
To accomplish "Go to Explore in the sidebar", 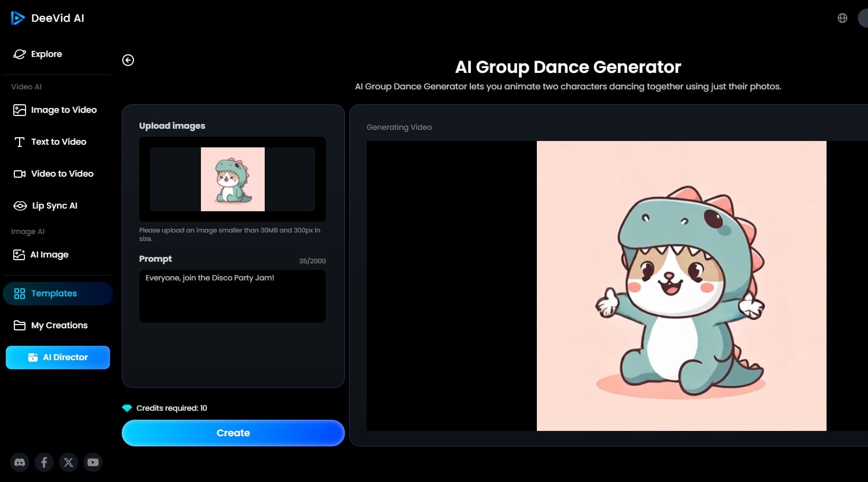I will 46,54.
